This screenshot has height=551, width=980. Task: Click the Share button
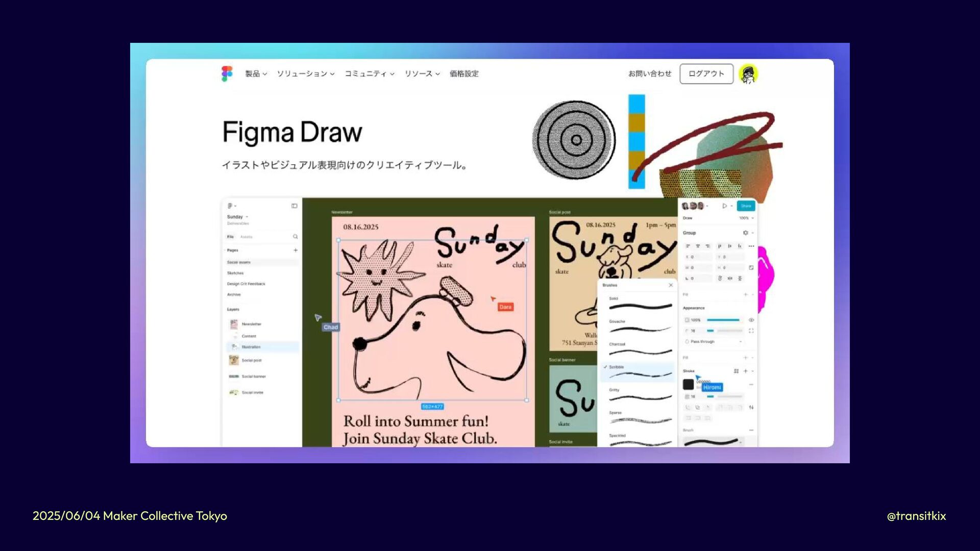746,206
